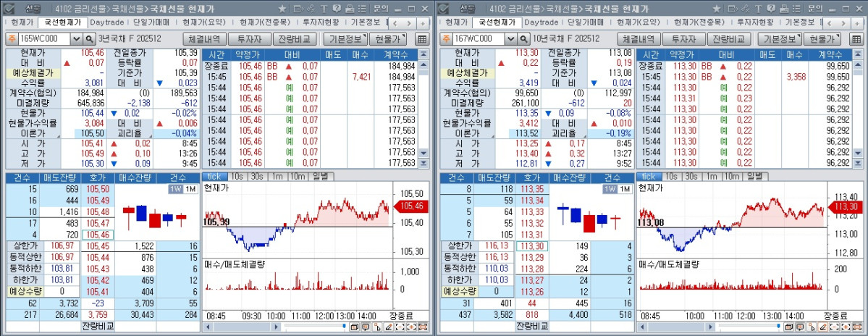Switch to Daytrade tab in 165WC000 window
This screenshot has height=336, width=868.
click(x=107, y=22)
